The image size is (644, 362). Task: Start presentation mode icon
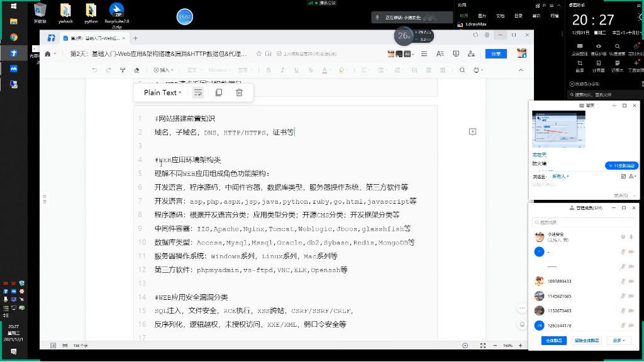pos(456,54)
